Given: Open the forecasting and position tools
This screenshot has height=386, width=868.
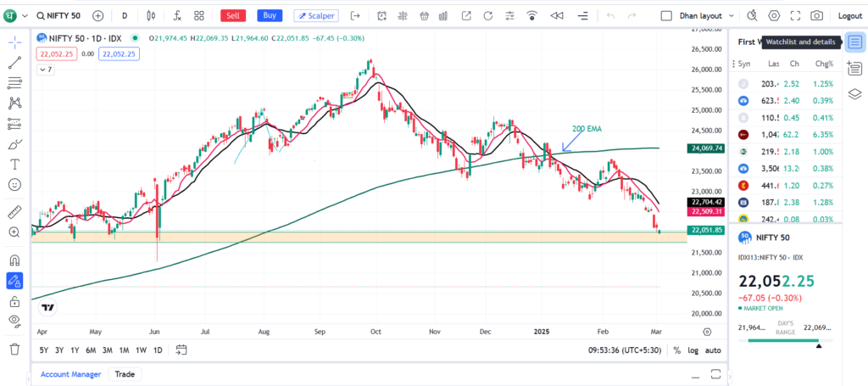Looking at the screenshot, I should coord(15,124).
